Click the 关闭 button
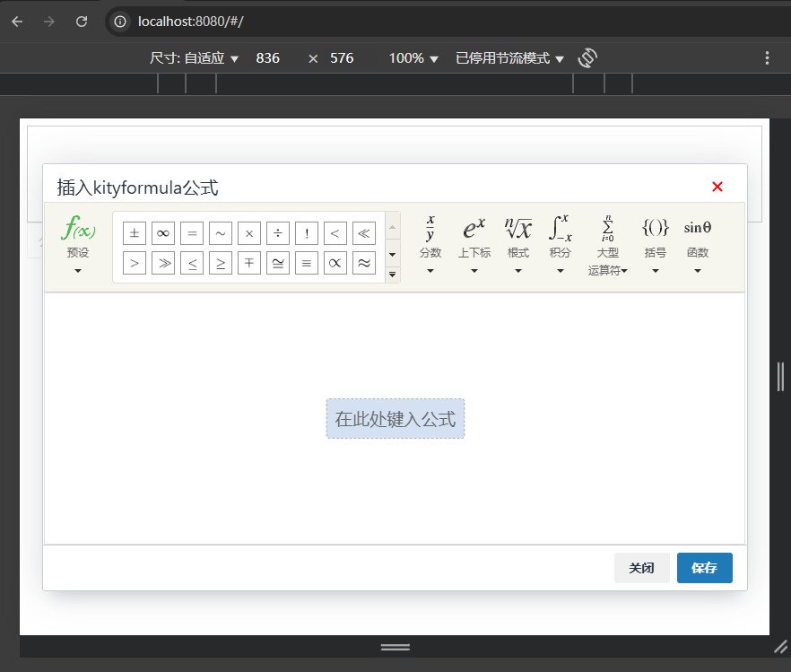Image resolution: width=791 pixels, height=672 pixels. (642, 568)
